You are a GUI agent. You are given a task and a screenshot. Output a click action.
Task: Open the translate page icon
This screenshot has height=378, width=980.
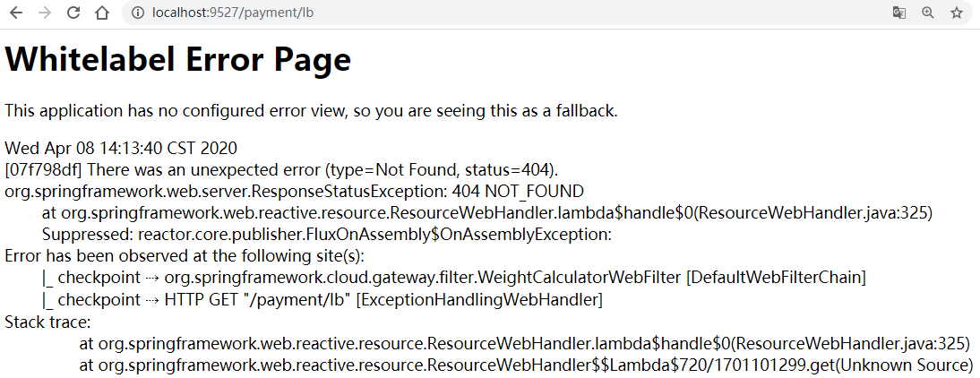click(x=899, y=13)
